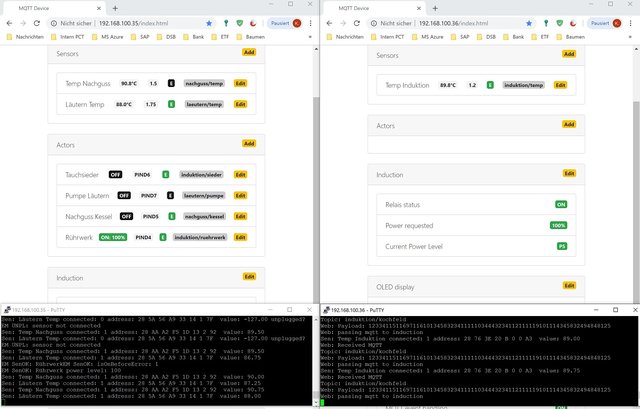The height and width of the screenshot is (409, 640).
Task: Edit Nachguss Kessel actor
Action: 240,216
